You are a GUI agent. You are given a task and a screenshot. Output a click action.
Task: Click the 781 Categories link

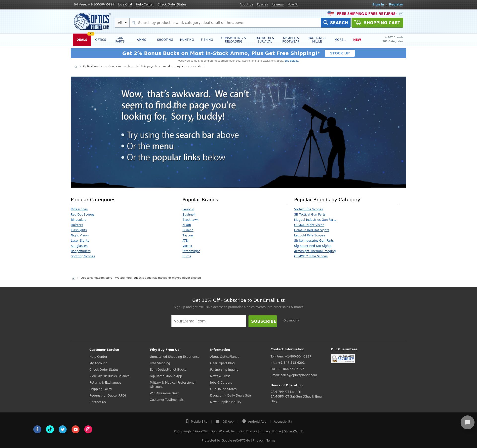[393, 42]
